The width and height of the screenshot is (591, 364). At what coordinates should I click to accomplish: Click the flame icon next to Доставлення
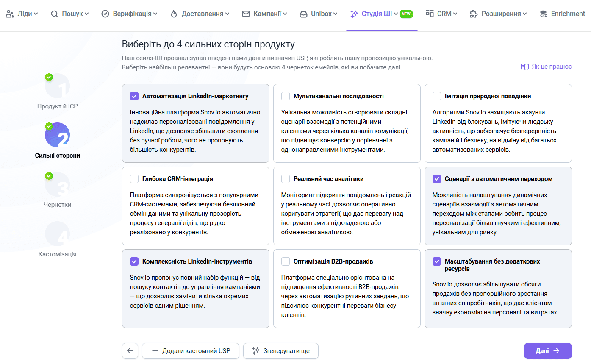point(174,14)
